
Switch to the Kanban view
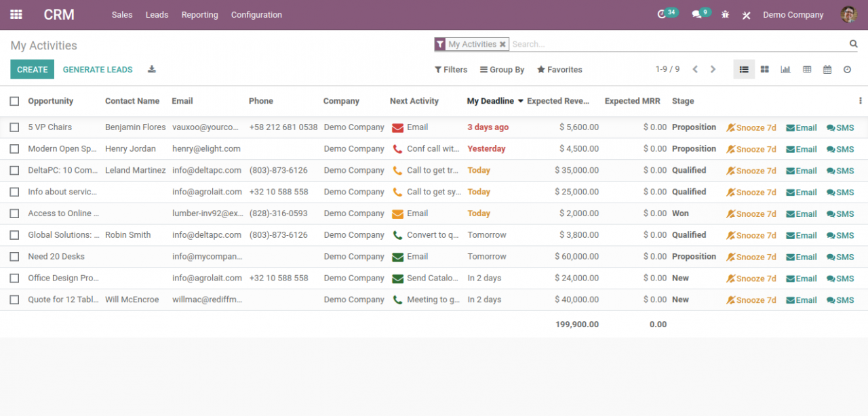(765, 68)
